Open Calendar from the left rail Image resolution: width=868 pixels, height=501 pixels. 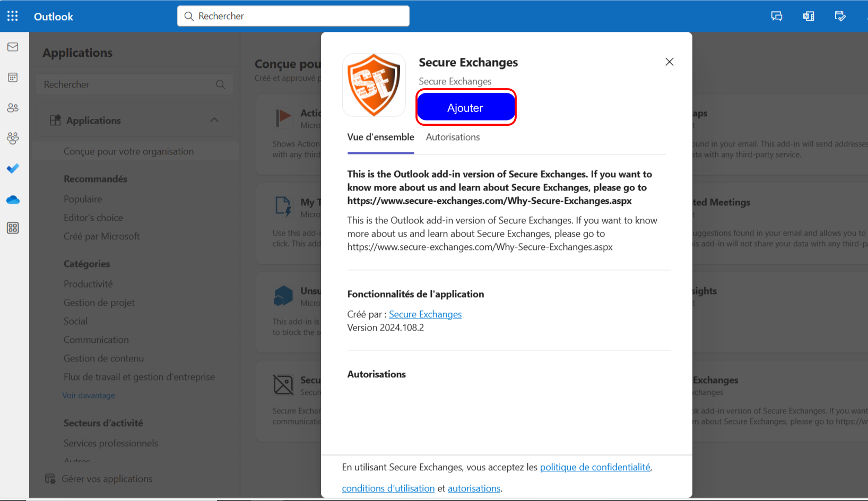click(13, 77)
